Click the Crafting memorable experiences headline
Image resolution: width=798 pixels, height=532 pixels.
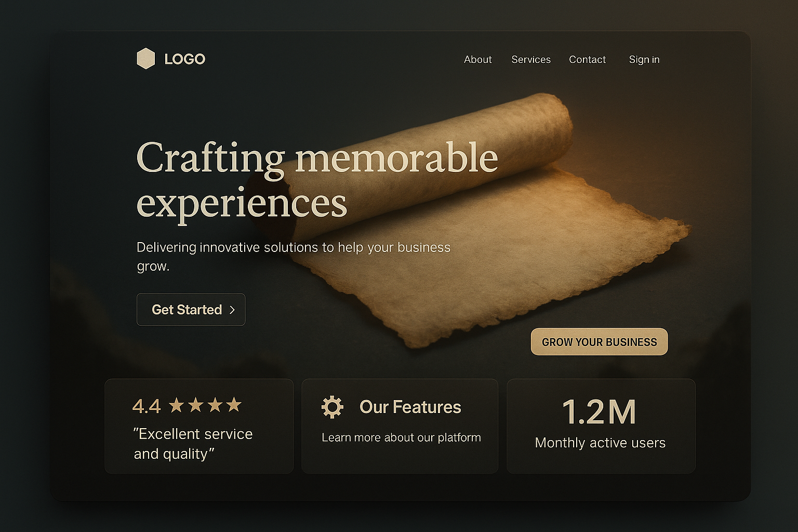click(x=317, y=180)
